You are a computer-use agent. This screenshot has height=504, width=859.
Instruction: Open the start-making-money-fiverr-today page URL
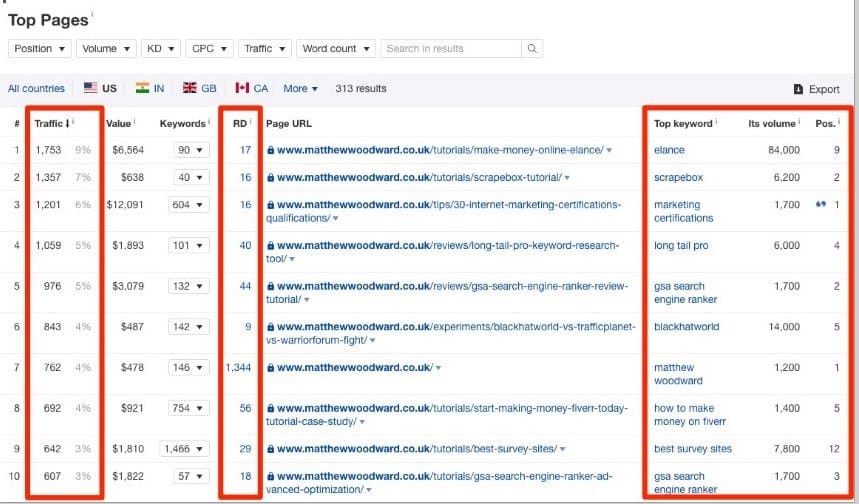point(447,415)
